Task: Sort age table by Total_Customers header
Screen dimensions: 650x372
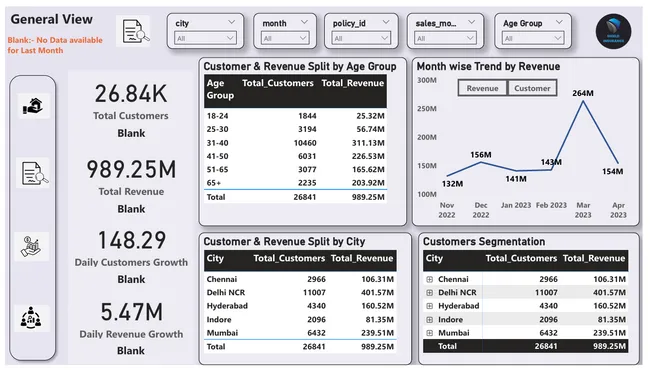Action: pyautogui.click(x=278, y=83)
